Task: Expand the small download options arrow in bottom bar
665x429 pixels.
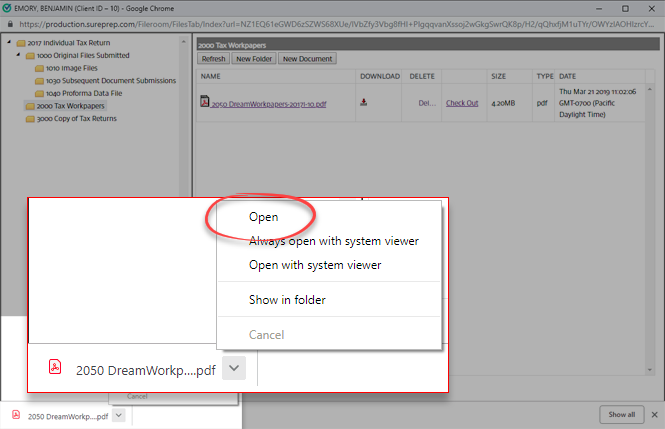Action: click(x=118, y=414)
